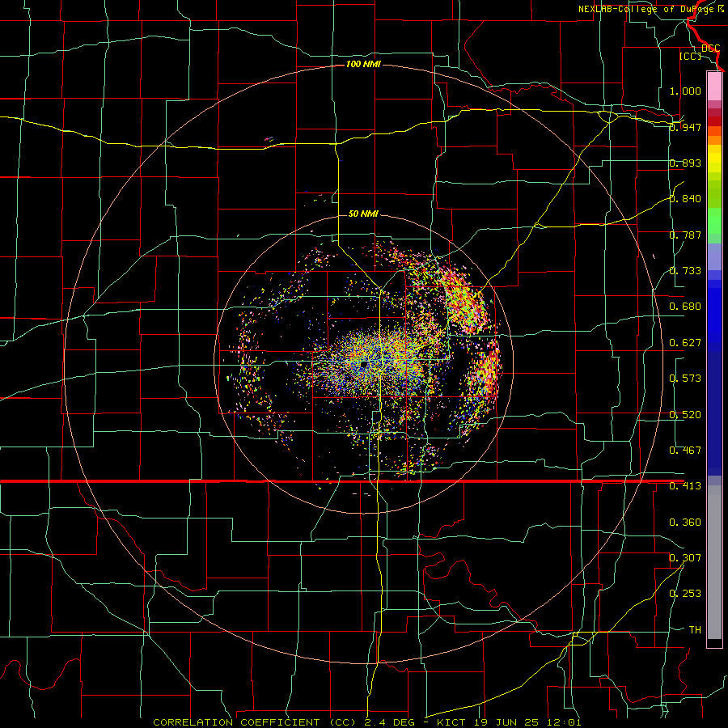
Task: Pick the red segment of the color bar
Action: pos(714,121)
